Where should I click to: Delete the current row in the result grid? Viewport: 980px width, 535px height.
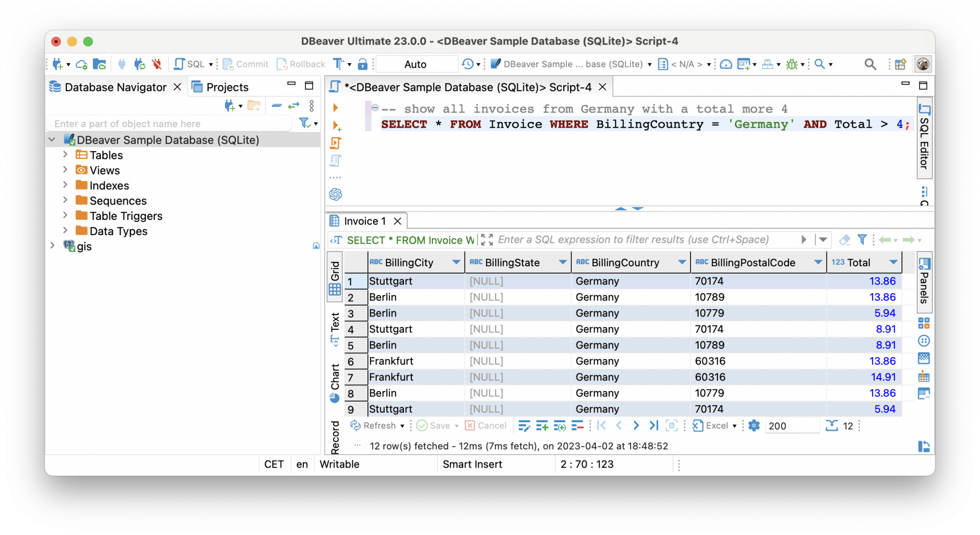[578, 426]
